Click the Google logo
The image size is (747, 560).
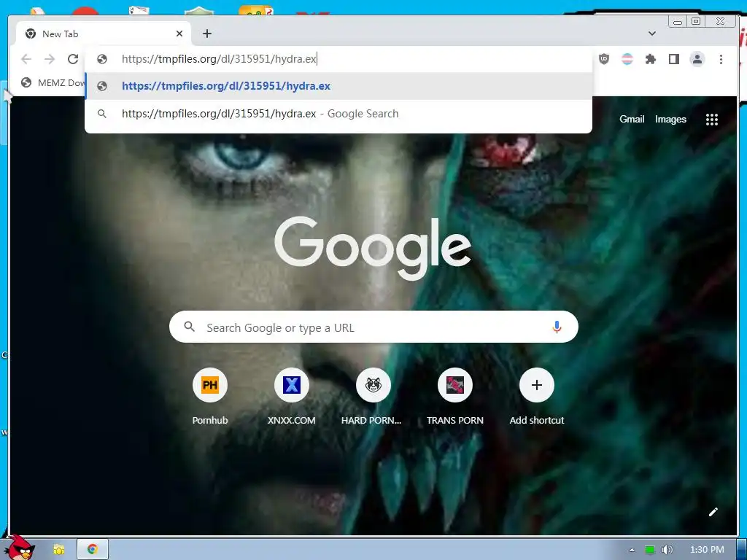373,247
